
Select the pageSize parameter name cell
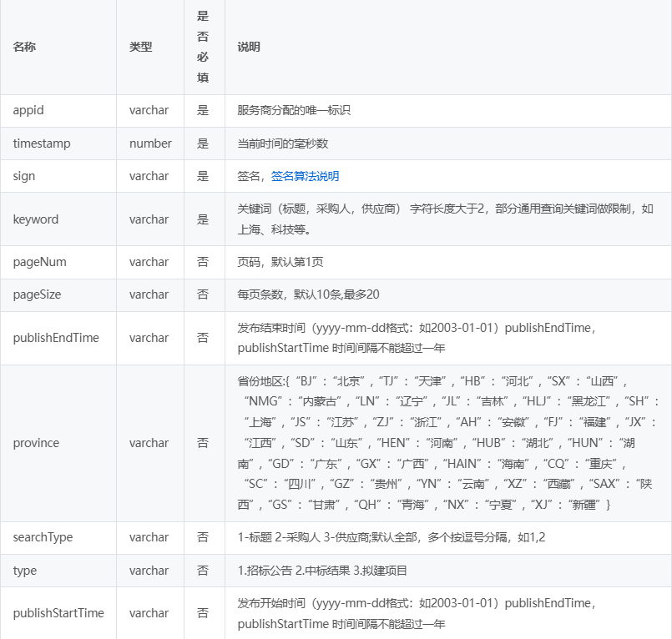point(37,294)
